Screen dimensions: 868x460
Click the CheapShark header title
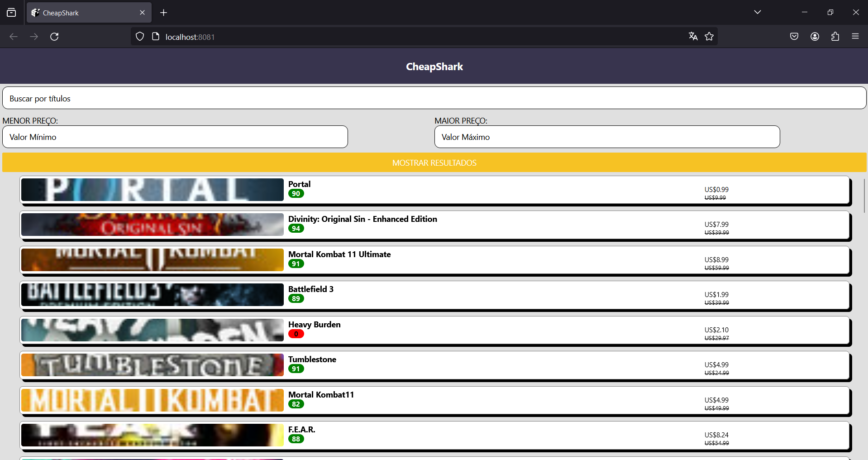(434, 67)
